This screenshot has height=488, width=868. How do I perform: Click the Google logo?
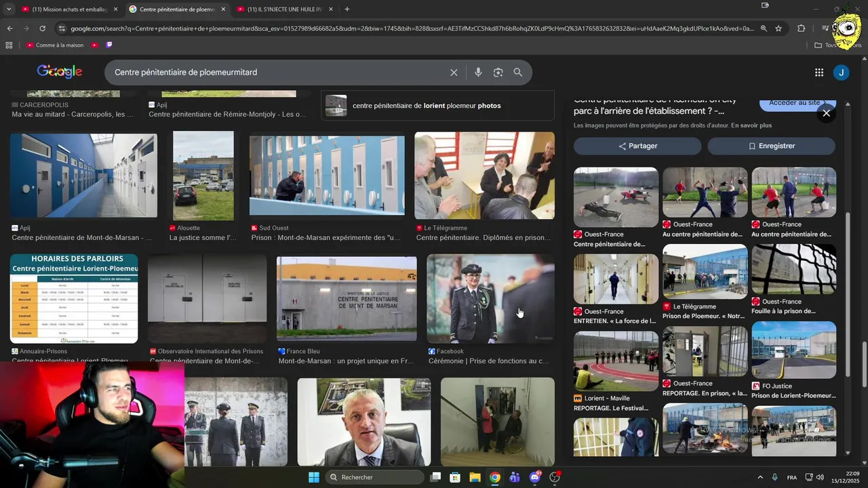click(x=60, y=72)
